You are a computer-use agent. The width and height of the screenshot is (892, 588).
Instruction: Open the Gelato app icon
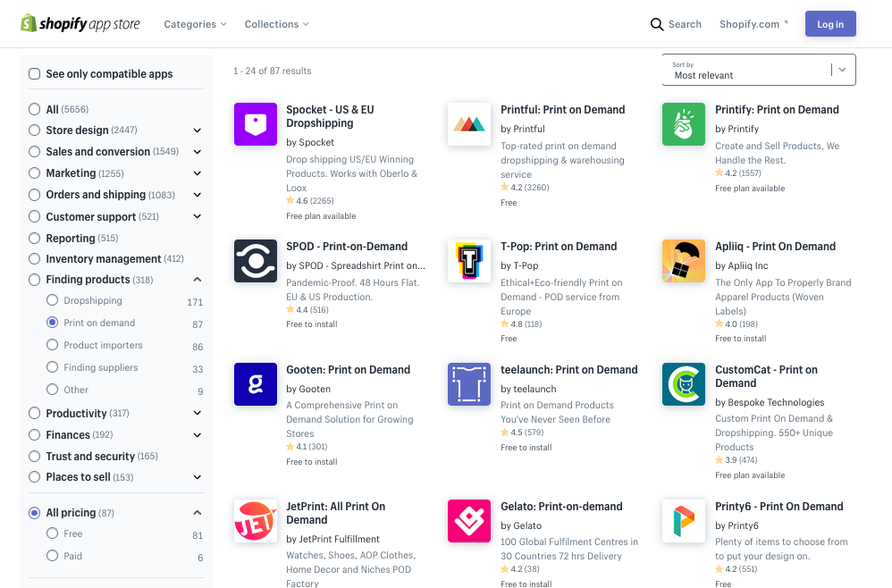point(469,521)
